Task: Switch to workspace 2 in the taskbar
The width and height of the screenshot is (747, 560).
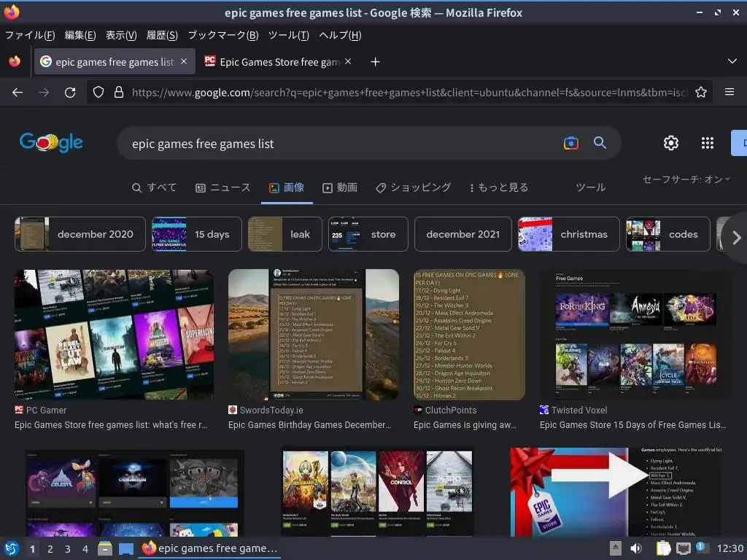Action: [x=50, y=549]
